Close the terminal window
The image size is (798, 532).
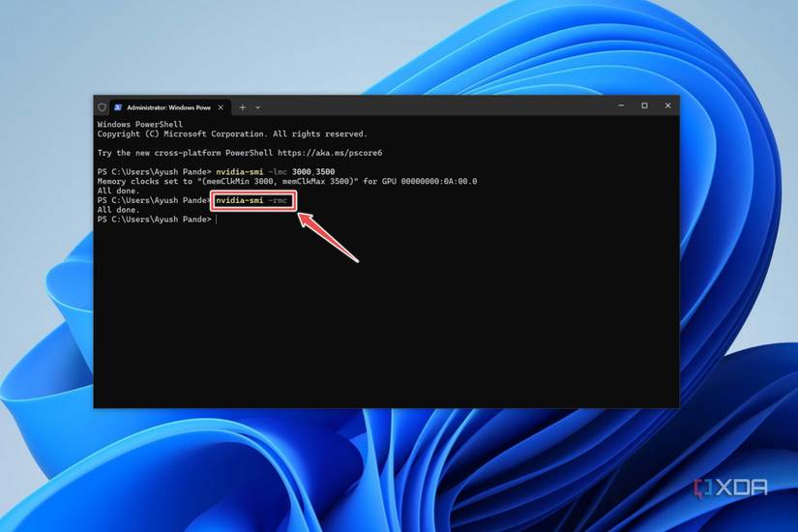[667, 105]
